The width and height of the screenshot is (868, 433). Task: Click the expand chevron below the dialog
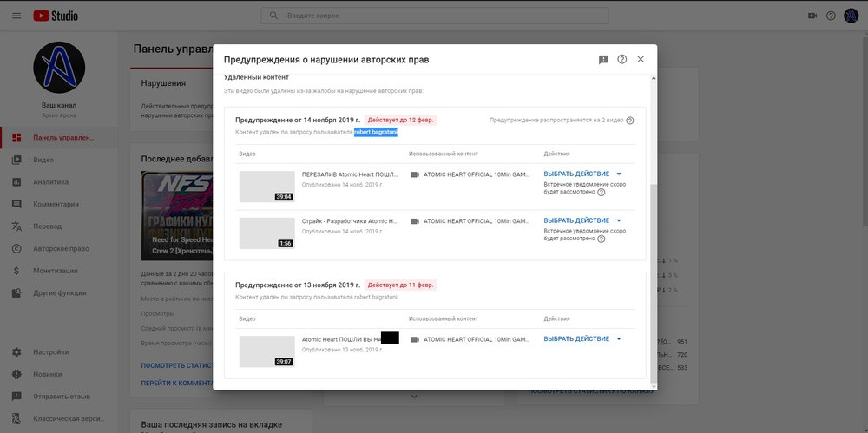pyautogui.click(x=414, y=397)
